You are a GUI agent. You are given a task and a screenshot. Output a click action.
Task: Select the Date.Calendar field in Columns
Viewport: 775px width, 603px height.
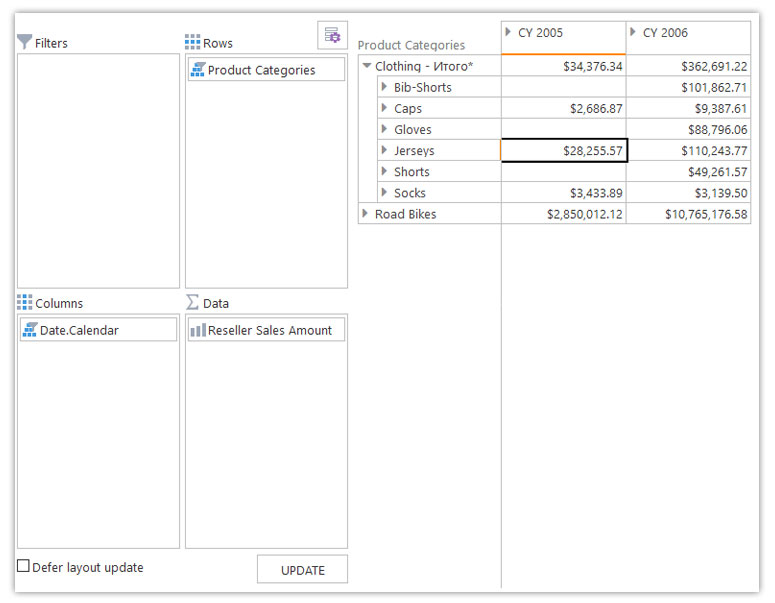98,330
